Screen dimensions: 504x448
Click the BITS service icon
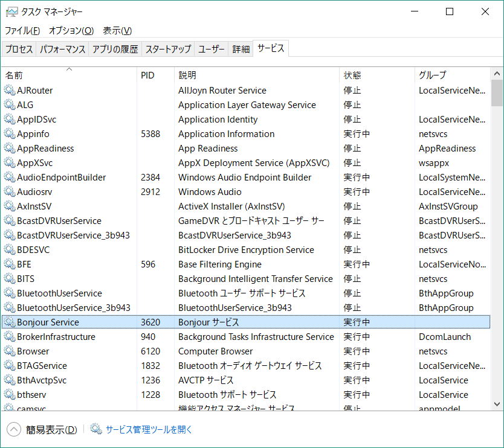[x=10, y=278]
